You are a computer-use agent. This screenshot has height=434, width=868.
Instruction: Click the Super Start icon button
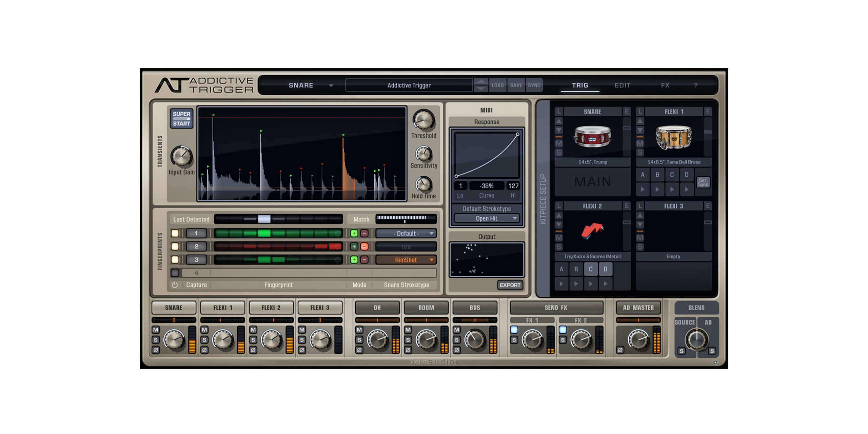point(181,118)
